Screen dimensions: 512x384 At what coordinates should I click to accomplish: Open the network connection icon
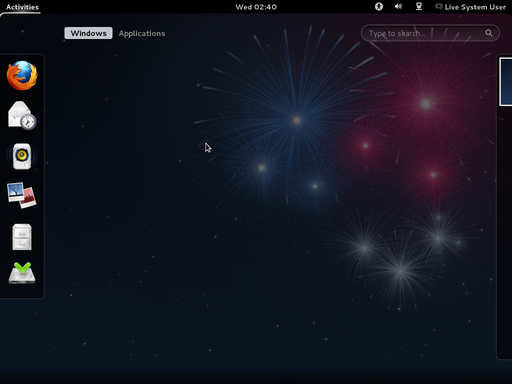click(x=419, y=7)
